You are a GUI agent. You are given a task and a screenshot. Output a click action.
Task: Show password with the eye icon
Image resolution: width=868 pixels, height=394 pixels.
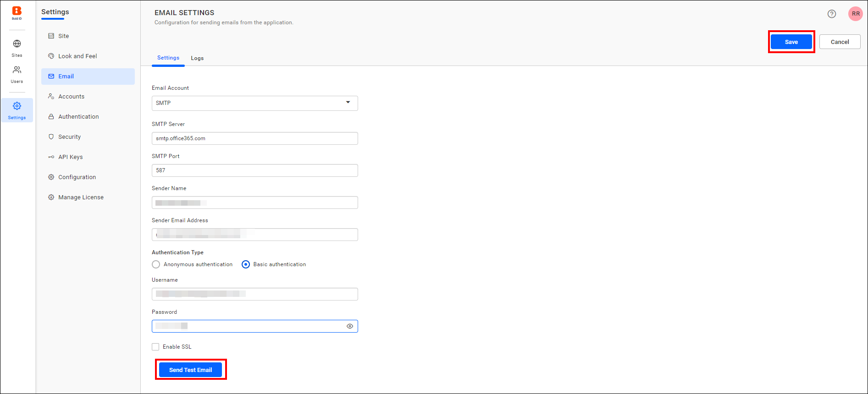pos(350,326)
